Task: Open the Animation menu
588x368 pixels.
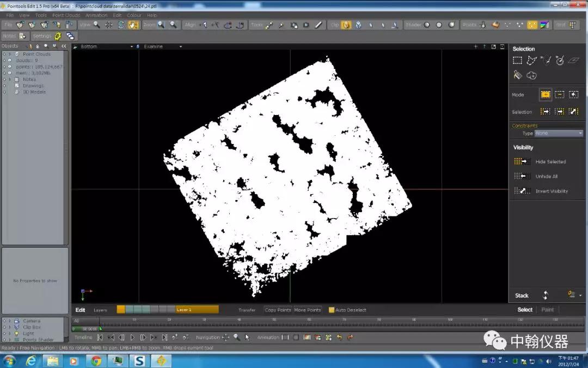Action: pyautogui.click(x=96, y=15)
